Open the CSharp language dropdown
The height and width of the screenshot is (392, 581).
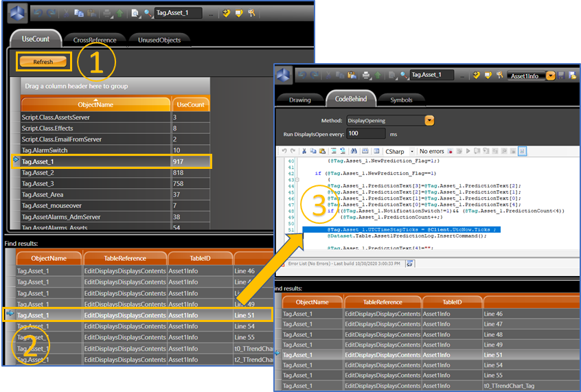(412, 151)
